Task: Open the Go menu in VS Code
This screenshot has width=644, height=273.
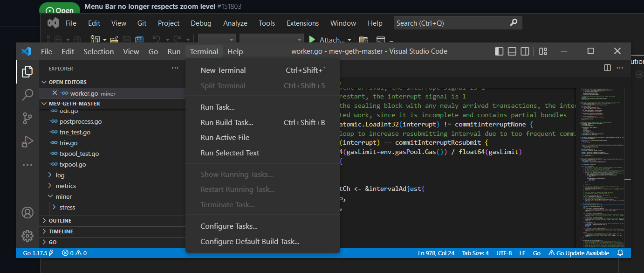Action: [x=153, y=51]
